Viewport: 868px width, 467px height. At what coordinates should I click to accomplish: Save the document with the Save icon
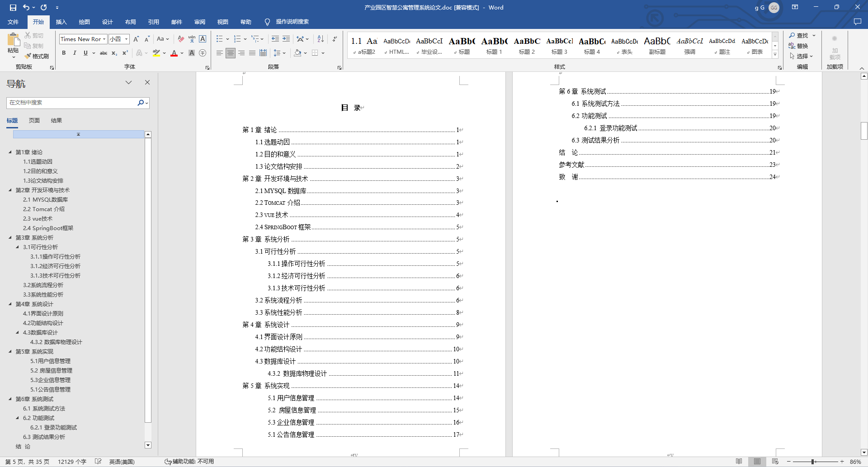pyautogui.click(x=13, y=7)
